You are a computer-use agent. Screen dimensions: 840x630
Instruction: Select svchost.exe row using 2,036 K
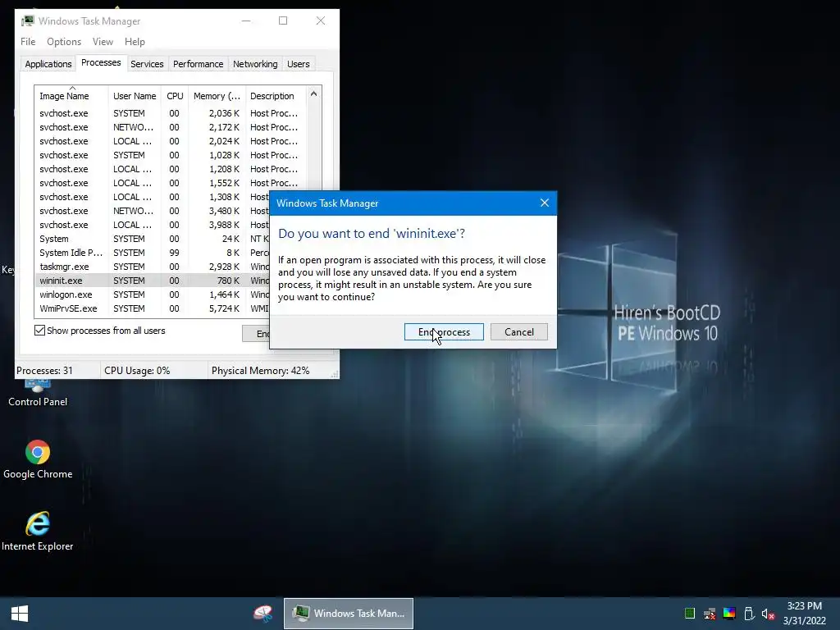tap(171, 113)
